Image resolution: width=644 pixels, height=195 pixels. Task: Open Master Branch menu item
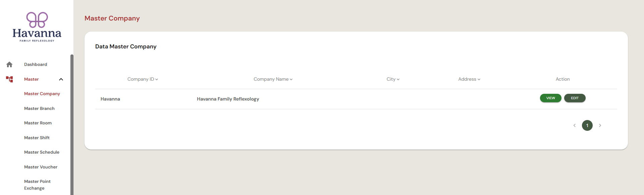39,109
